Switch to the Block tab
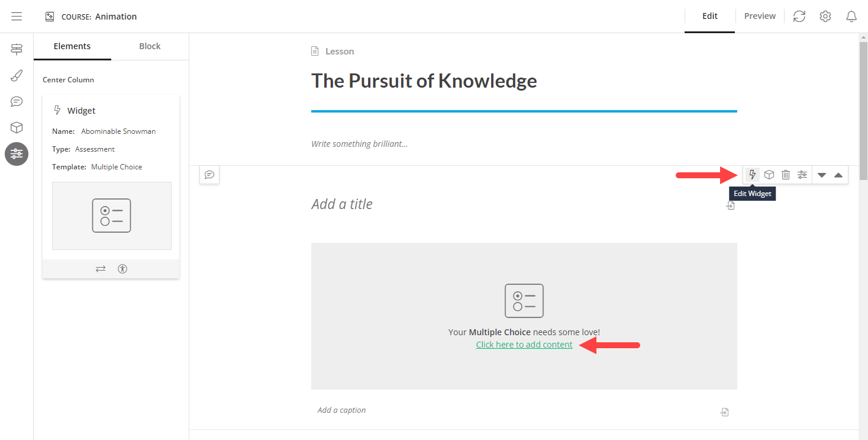 149,46
